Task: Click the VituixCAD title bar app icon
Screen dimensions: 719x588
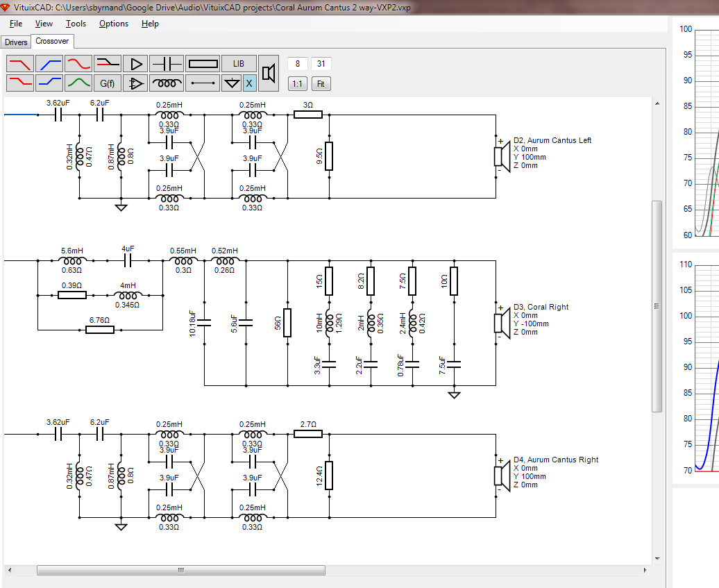Action: [6, 8]
